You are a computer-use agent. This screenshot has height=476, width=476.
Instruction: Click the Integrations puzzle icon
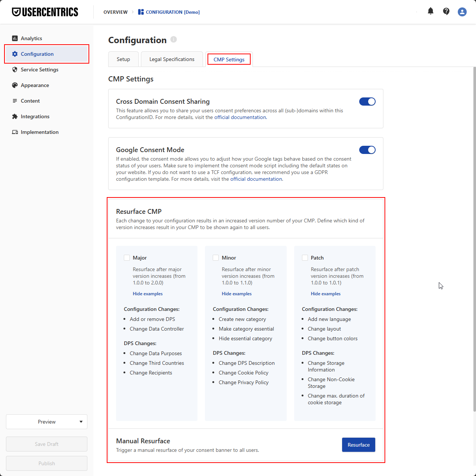(15, 116)
